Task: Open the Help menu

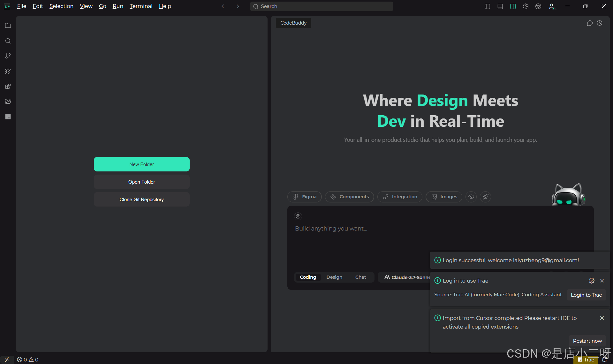Action: click(165, 6)
